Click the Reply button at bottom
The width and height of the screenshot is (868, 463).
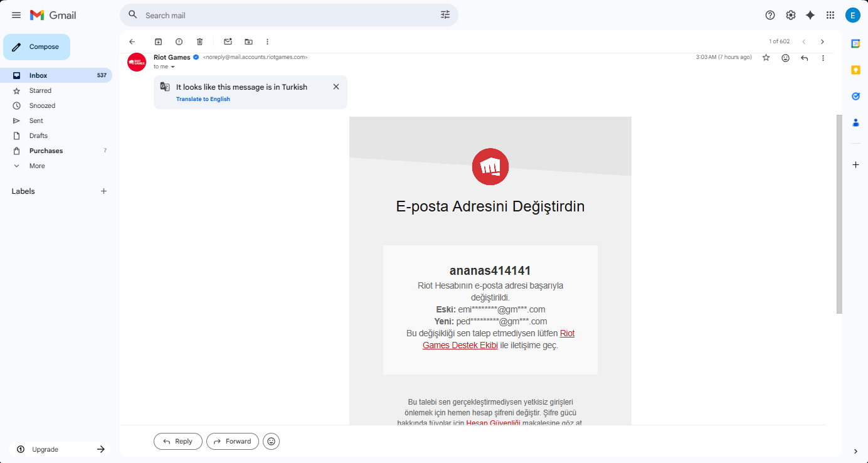click(x=178, y=441)
